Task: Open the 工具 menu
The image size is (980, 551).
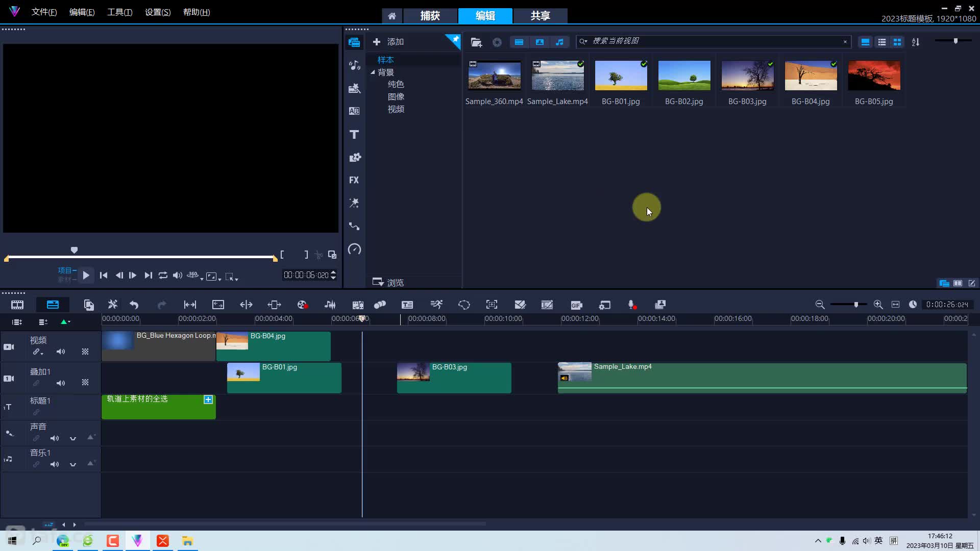Action: point(119,12)
